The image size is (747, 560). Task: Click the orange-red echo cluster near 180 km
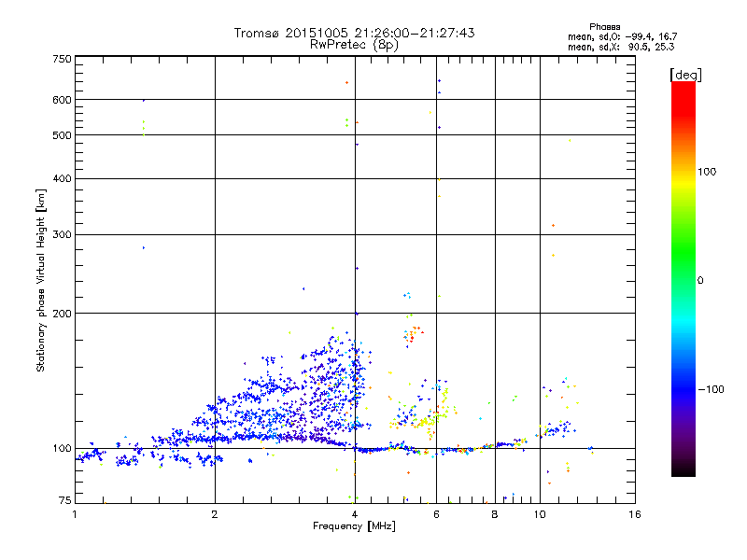coord(413,334)
